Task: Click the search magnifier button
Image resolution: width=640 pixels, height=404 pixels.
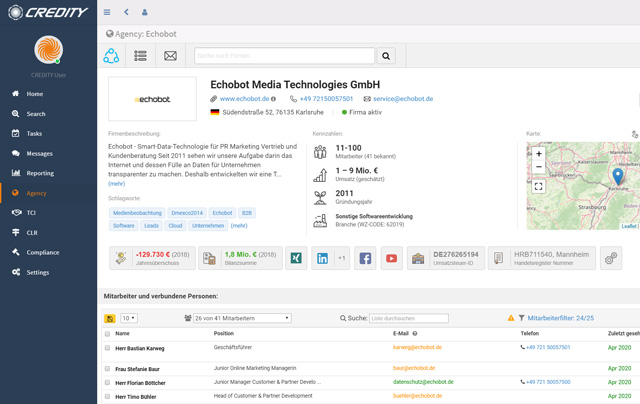Action: [x=386, y=56]
